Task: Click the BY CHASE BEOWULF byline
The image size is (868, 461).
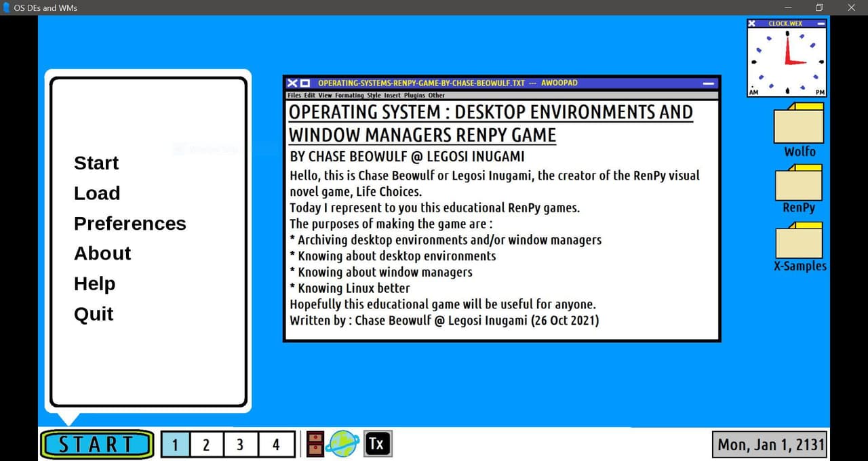Action: (407, 157)
